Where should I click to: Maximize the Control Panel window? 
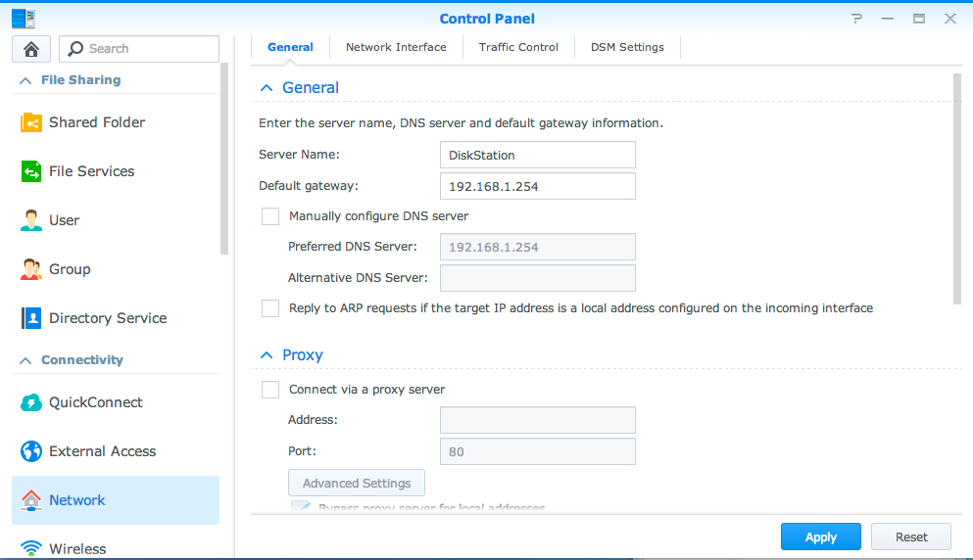point(919,19)
